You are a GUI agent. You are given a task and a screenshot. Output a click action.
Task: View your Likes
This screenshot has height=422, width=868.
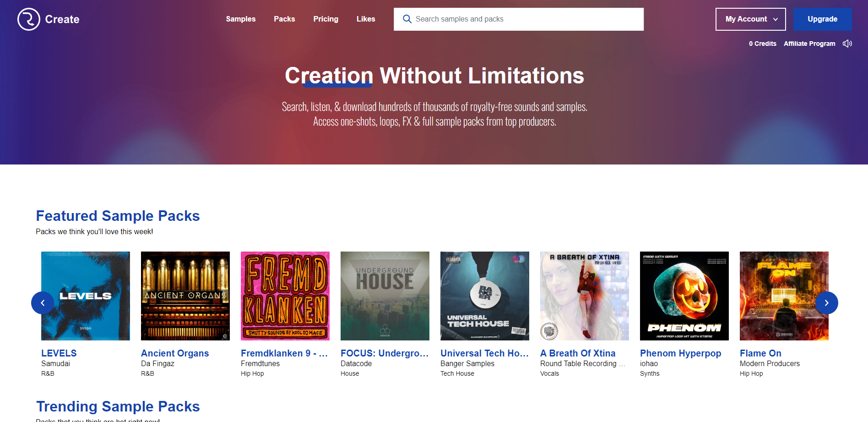[366, 19]
